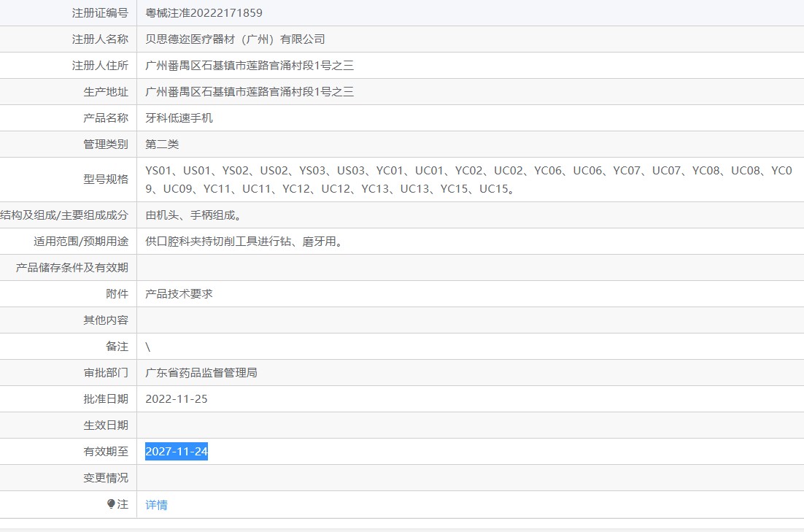Open the 详情 link in the note row
This screenshot has width=804, height=532.
[156, 505]
